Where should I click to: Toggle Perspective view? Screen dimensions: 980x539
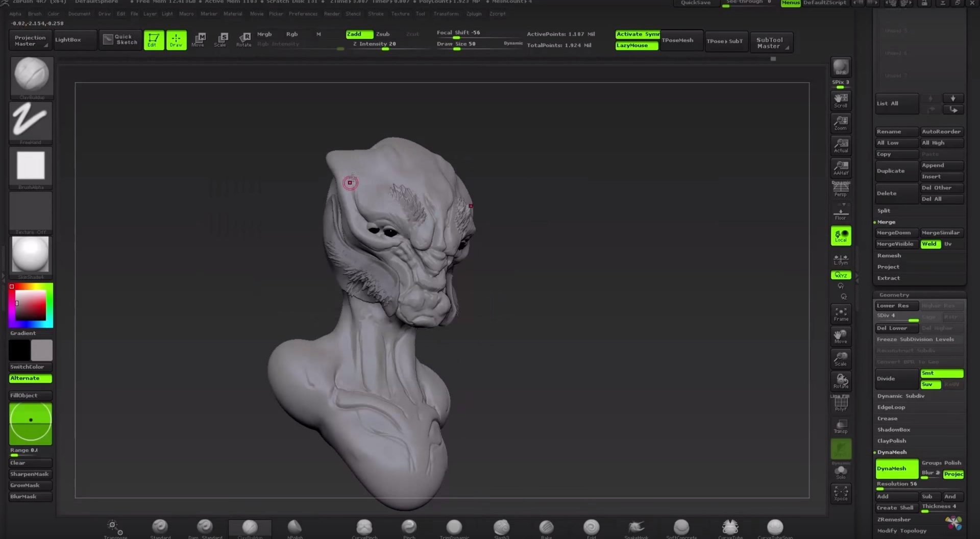(x=841, y=189)
